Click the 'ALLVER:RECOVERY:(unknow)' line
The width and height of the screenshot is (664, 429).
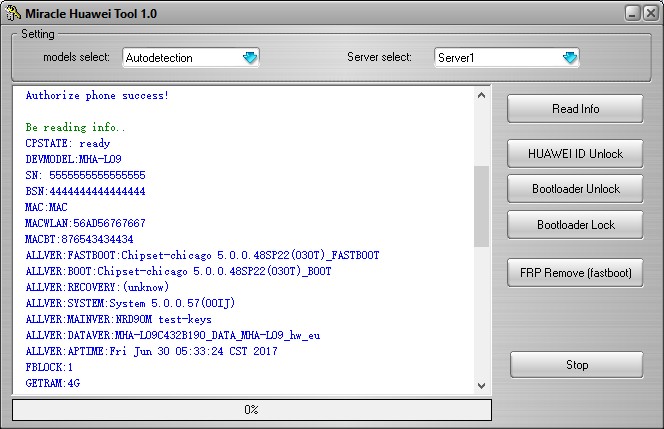pos(97,287)
